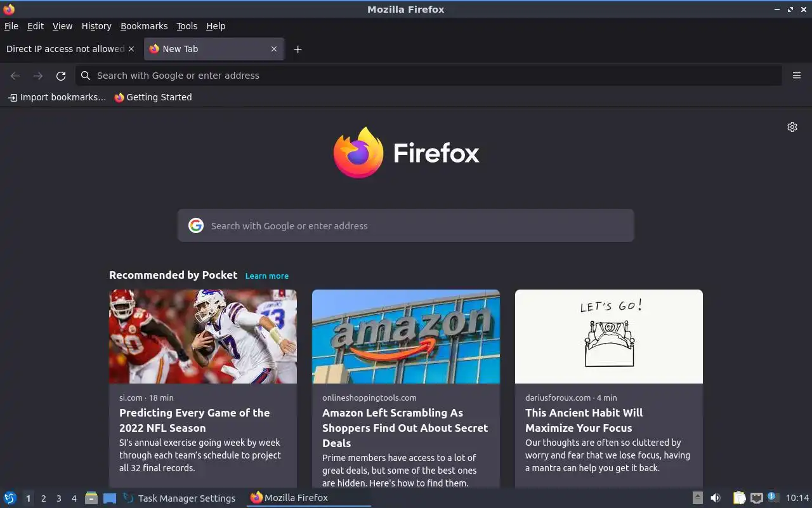Open 'This Ancient Habit Will Maximize Your Focus'
The image size is (812, 508).
click(x=584, y=420)
